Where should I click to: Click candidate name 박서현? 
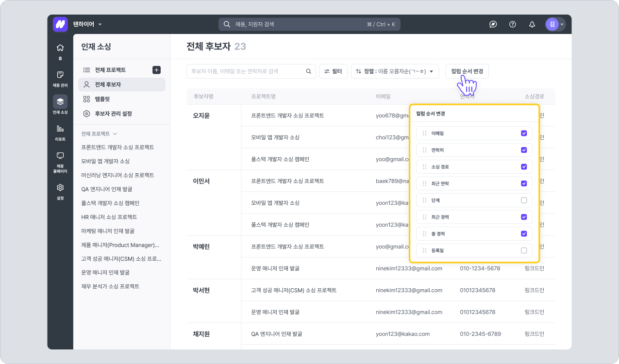click(x=201, y=290)
